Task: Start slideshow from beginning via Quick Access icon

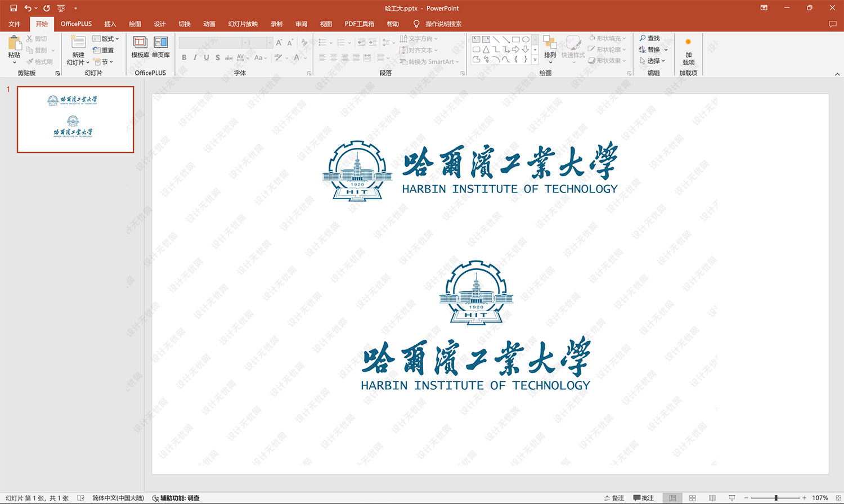Action: 61,8
